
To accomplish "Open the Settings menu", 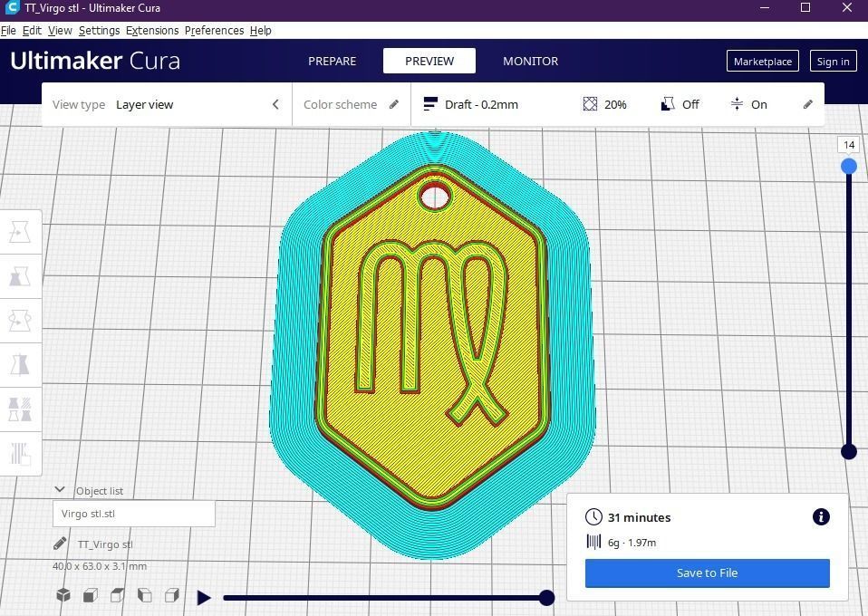I will click(99, 31).
